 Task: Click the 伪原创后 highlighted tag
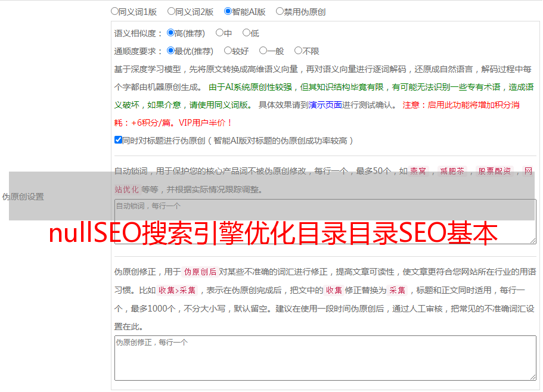[x=200, y=272]
